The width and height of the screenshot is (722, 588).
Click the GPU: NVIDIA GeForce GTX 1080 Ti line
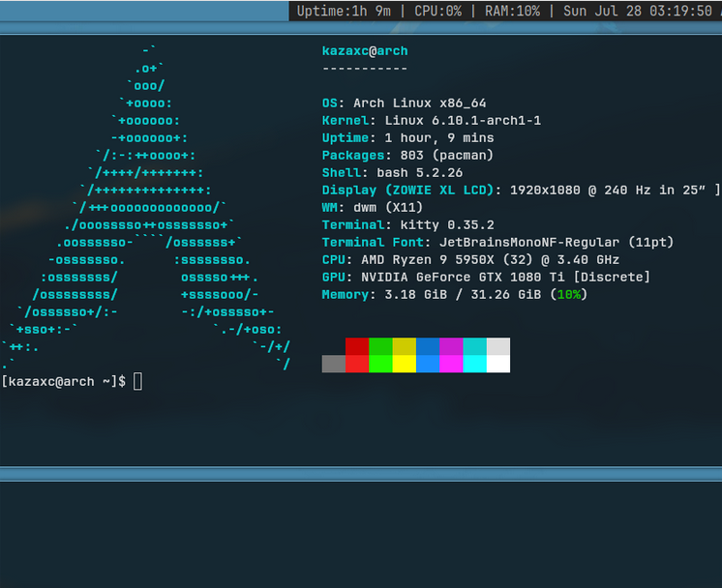[x=486, y=277]
